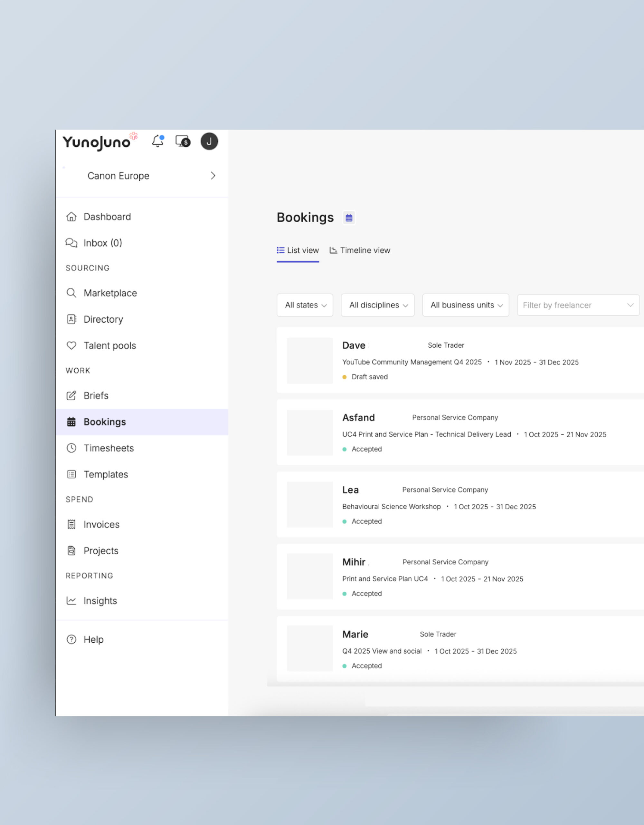
Task: Click the YunoJuno logo
Action: pos(97,142)
